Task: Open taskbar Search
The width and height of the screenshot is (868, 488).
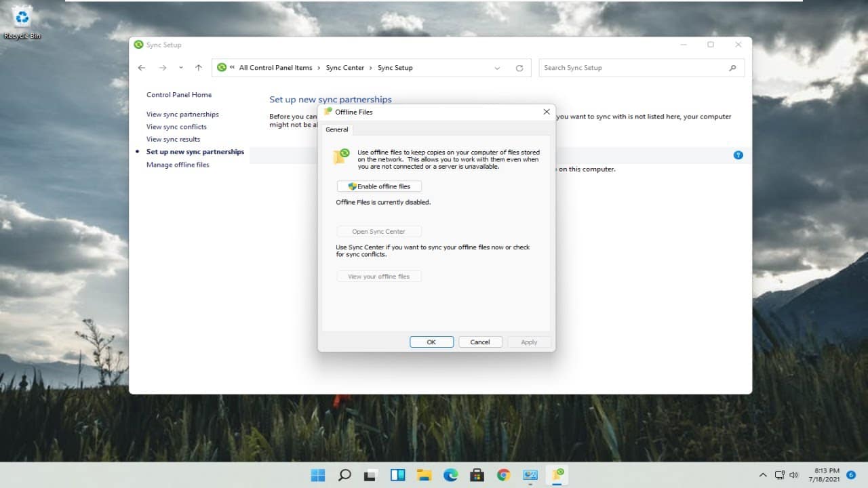Action: click(x=344, y=475)
